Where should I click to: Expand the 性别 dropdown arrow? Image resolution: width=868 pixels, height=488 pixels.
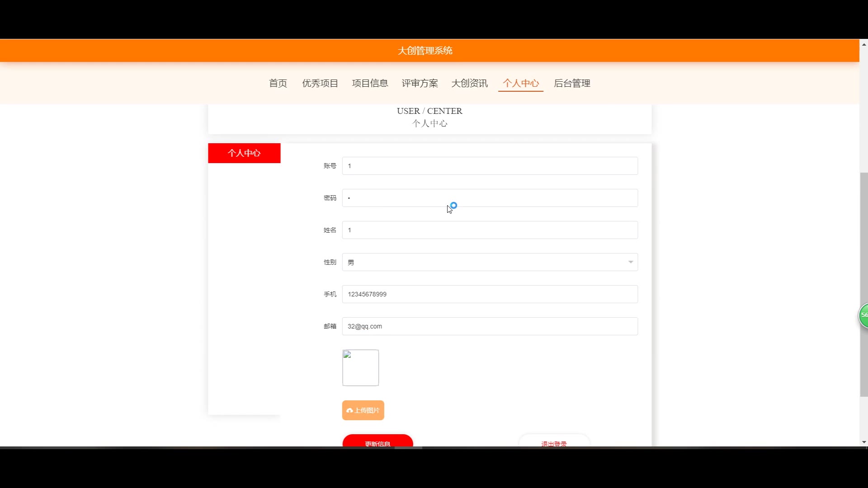click(630, 262)
